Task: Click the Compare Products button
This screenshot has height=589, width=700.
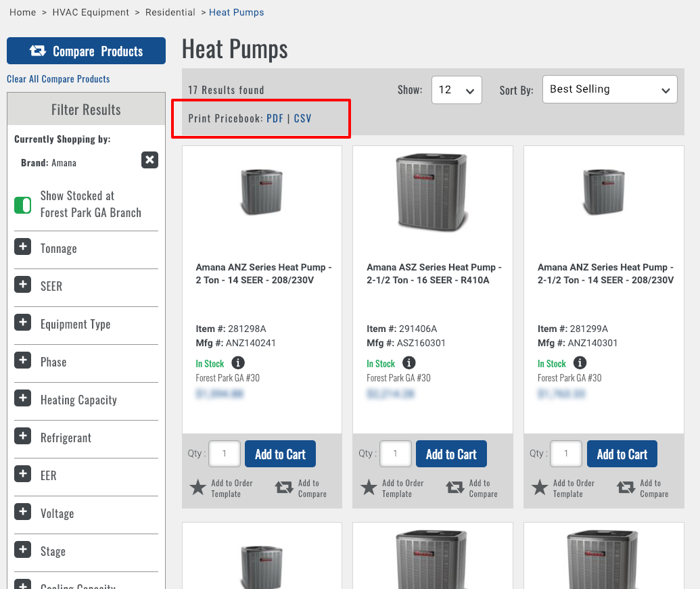Action: point(86,51)
